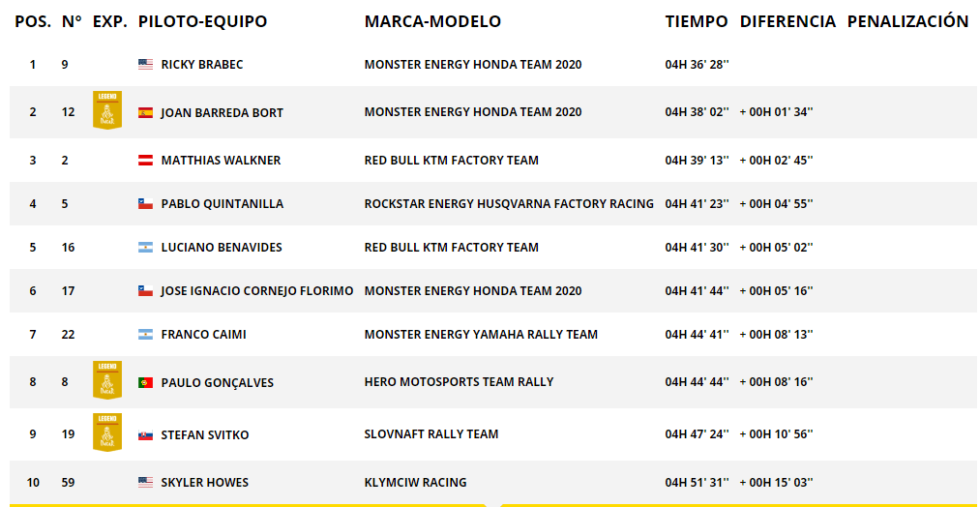Click the Chilean flag next to Pablo Quintanilla
This screenshot has height=507, width=980.
click(146, 204)
